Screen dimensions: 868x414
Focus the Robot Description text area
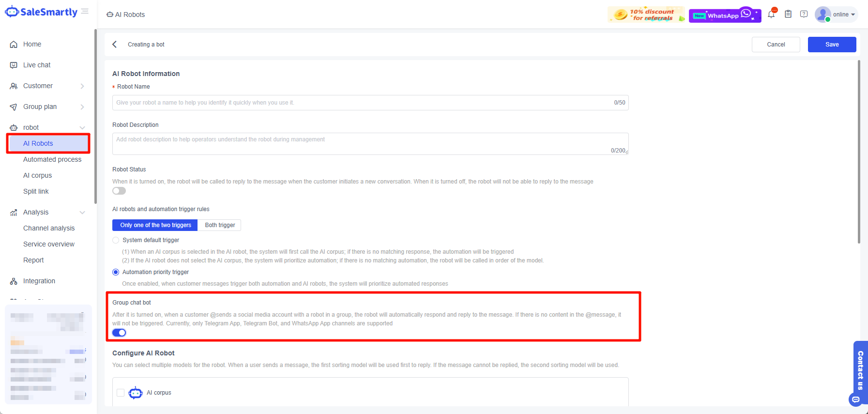point(370,144)
